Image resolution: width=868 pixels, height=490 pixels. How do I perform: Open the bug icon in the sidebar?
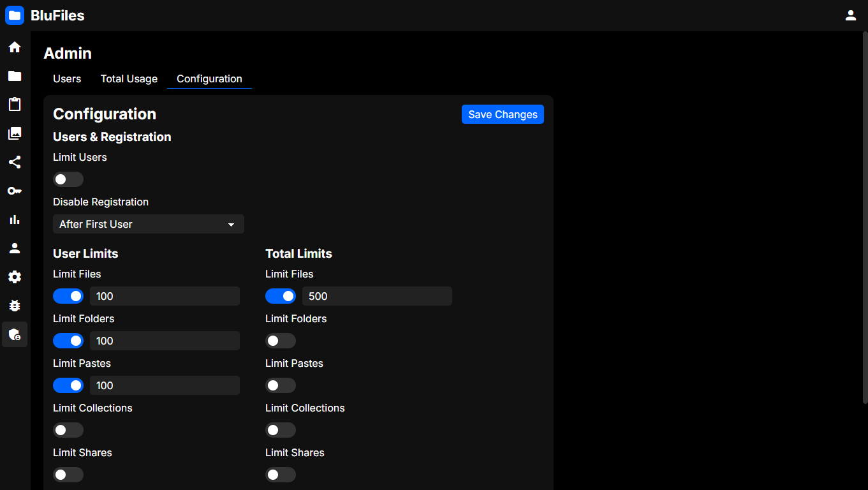click(15, 306)
